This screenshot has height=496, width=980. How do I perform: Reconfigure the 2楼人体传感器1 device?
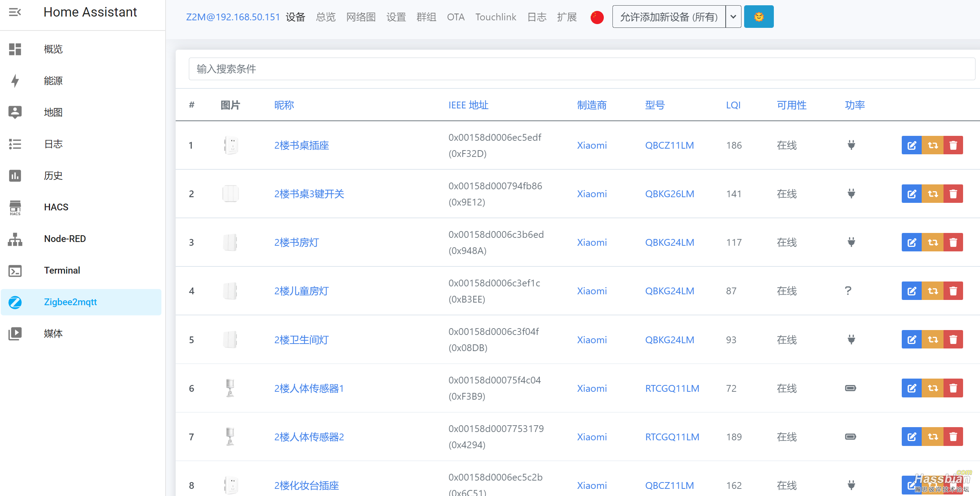pyautogui.click(x=933, y=388)
